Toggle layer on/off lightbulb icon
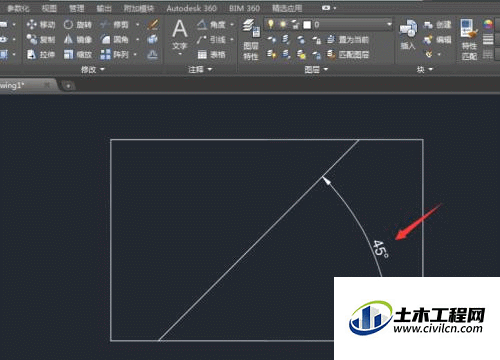 point(271,24)
